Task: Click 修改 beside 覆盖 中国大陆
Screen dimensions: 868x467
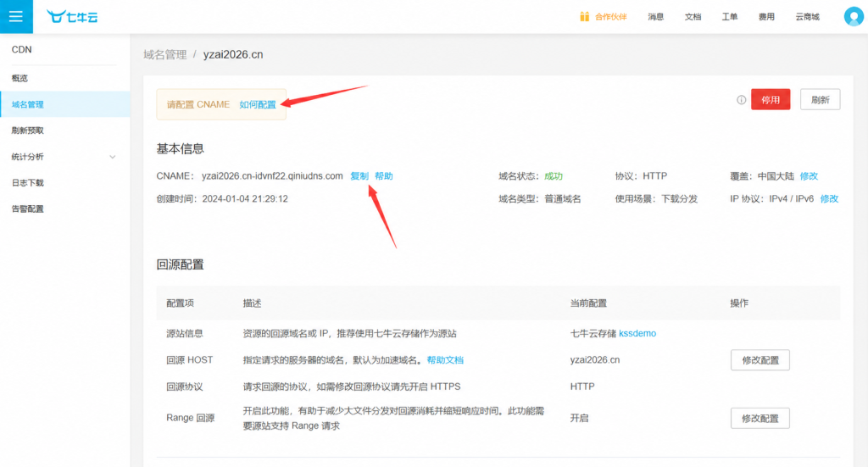Action: (809, 176)
